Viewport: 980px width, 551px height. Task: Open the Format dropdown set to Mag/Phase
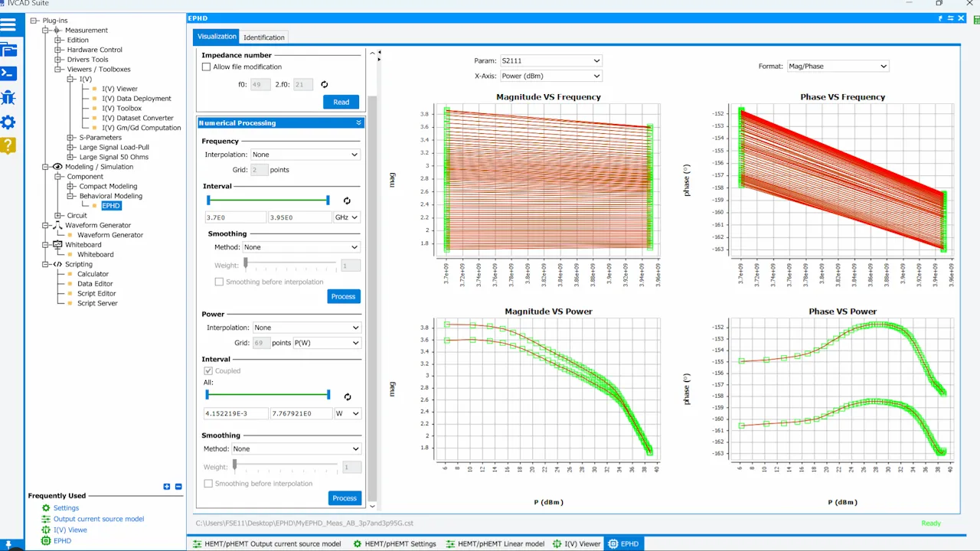click(x=837, y=66)
